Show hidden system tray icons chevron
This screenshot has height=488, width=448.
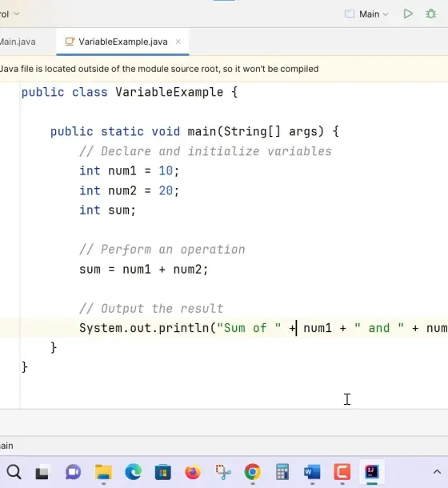[437, 472]
